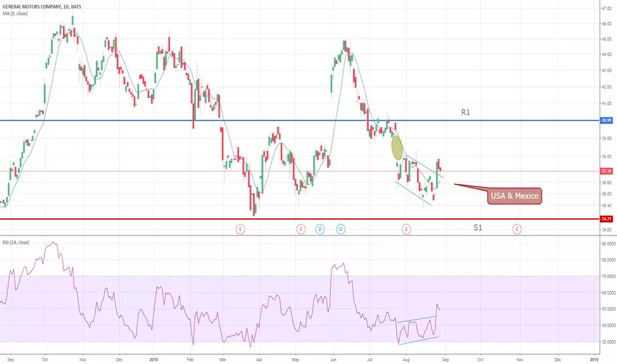Click the 46.00 price axis value

(606, 24)
